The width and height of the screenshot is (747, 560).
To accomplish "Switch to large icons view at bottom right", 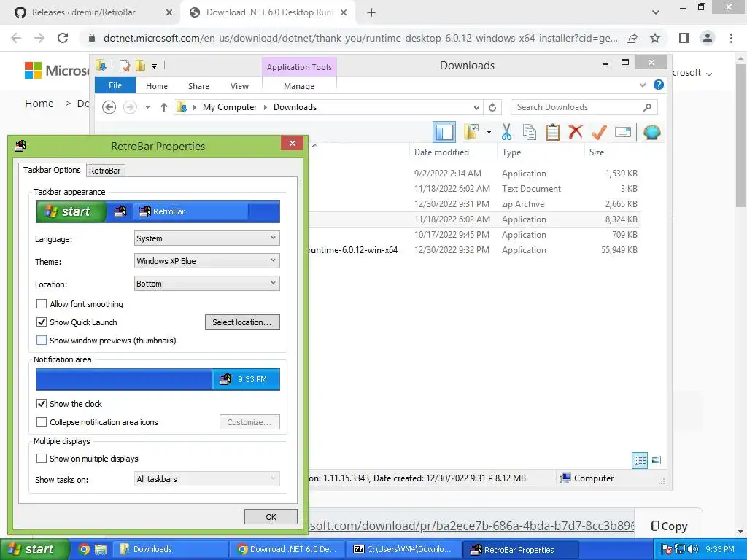I will 656,460.
